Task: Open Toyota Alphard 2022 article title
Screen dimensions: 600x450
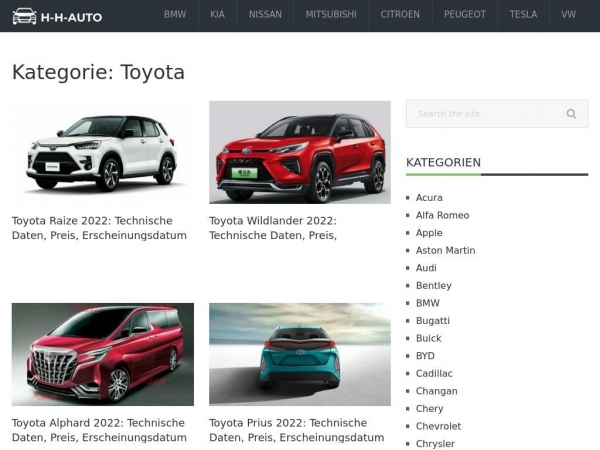Action: click(x=99, y=430)
